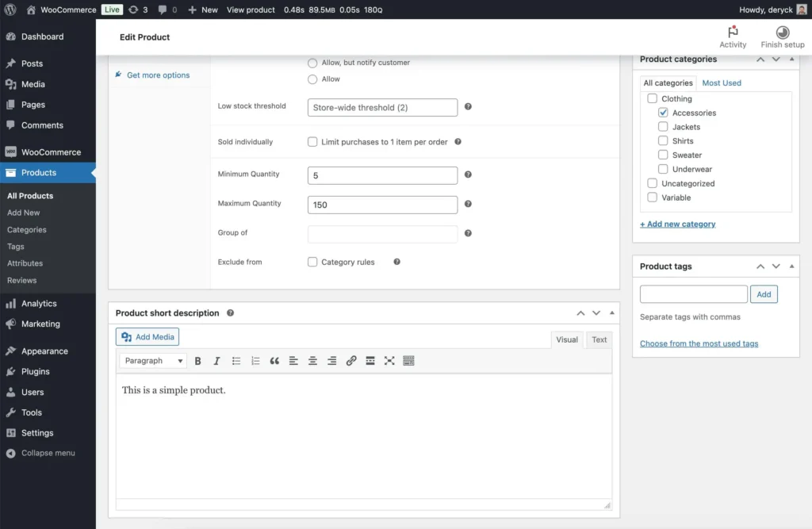The width and height of the screenshot is (812, 529).
Task: Click the Bold formatting icon
Action: pyautogui.click(x=198, y=361)
